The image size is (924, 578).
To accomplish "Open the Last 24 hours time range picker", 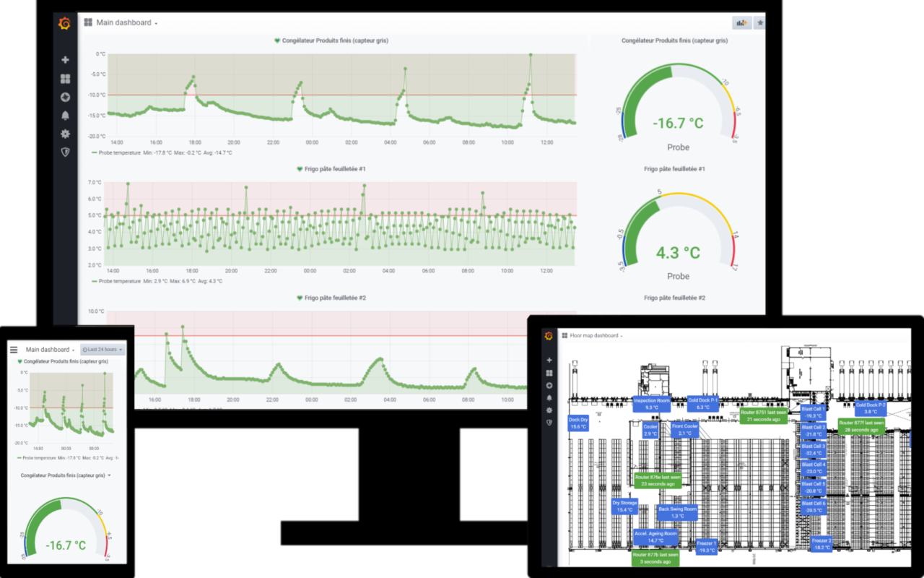I will [x=102, y=350].
